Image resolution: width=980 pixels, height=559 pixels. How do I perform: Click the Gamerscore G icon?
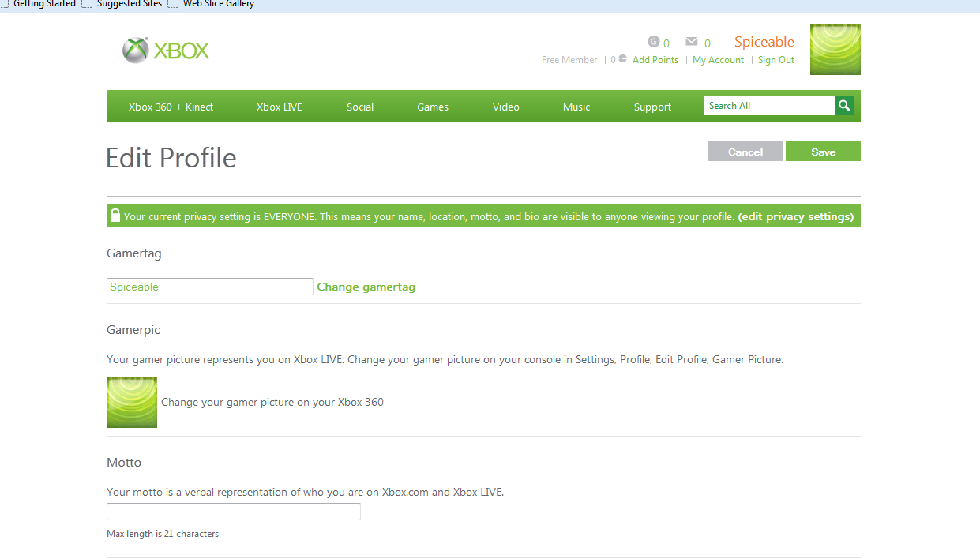[x=653, y=42]
